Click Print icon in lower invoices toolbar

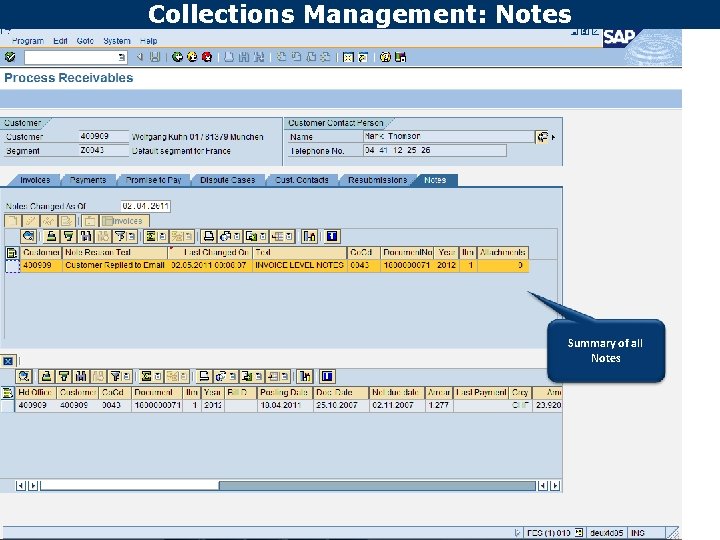click(204, 377)
